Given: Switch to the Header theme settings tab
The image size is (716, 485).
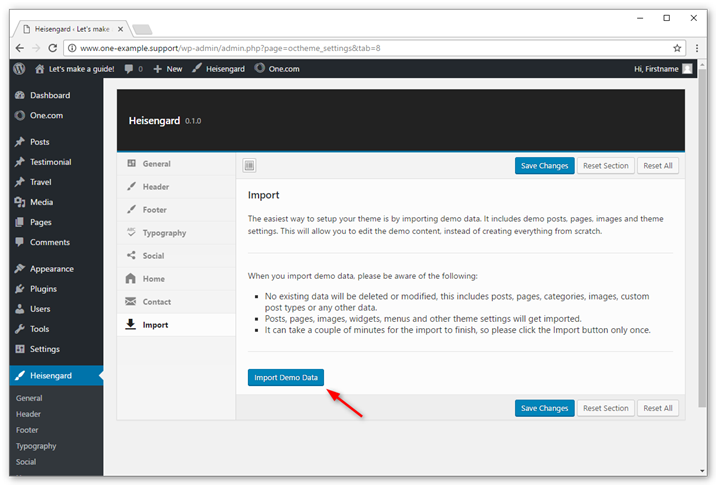Looking at the screenshot, I should coord(176,186).
